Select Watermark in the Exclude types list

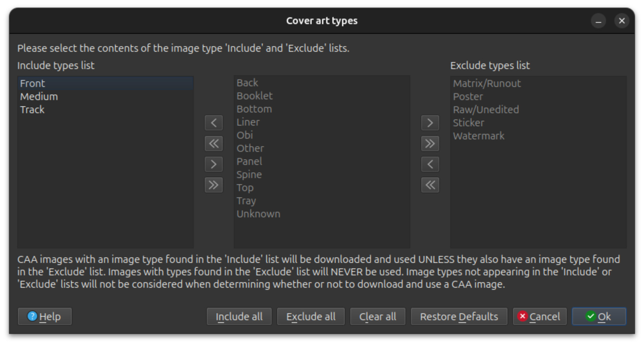(x=479, y=136)
